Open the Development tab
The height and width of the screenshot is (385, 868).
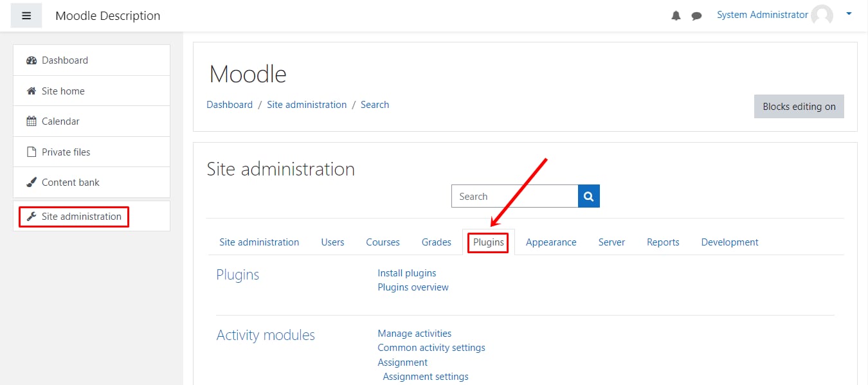[x=730, y=242]
